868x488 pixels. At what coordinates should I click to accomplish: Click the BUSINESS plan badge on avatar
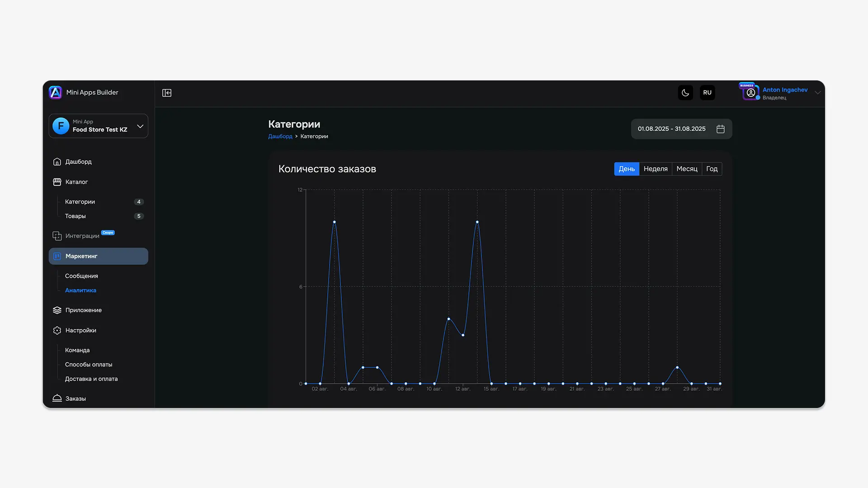coord(746,85)
